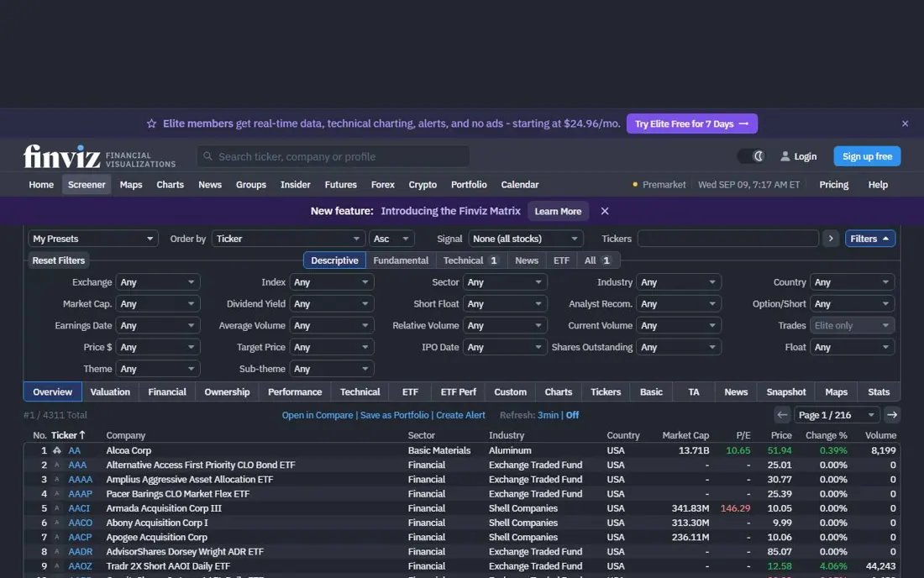Open the ETF Perf view tab

pos(458,391)
